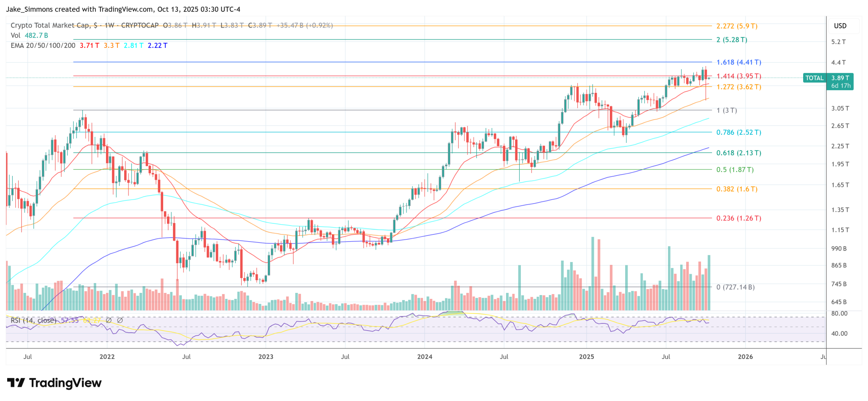Open the USD currency selector
Screen dimensions: 868x401
840,26
